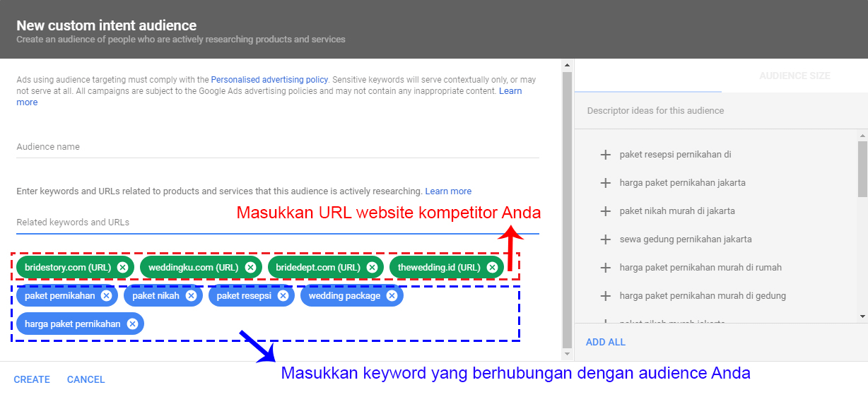Select the 'harga paket pernikahan' chip label
868x397 pixels.
tap(73, 324)
